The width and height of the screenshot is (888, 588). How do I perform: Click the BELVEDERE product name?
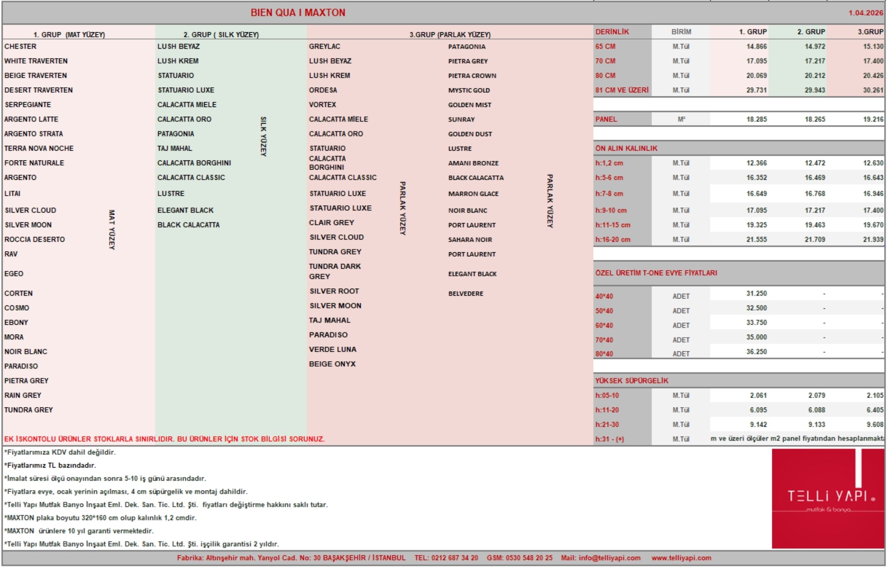465,294
